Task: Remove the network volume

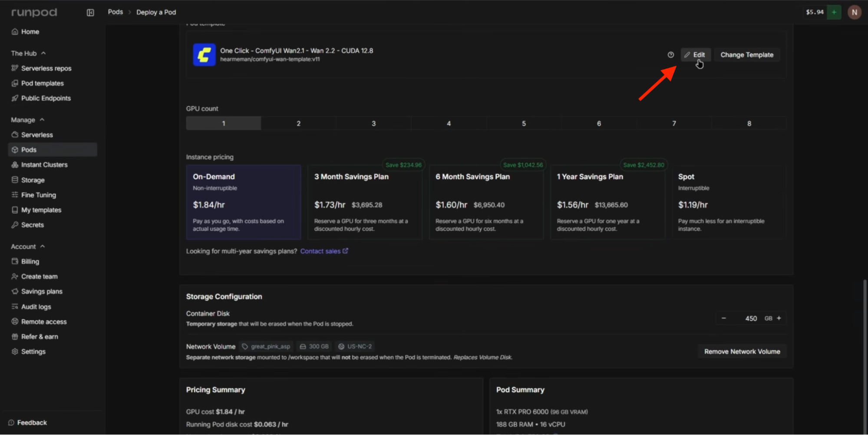Action: [x=742, y=352]
